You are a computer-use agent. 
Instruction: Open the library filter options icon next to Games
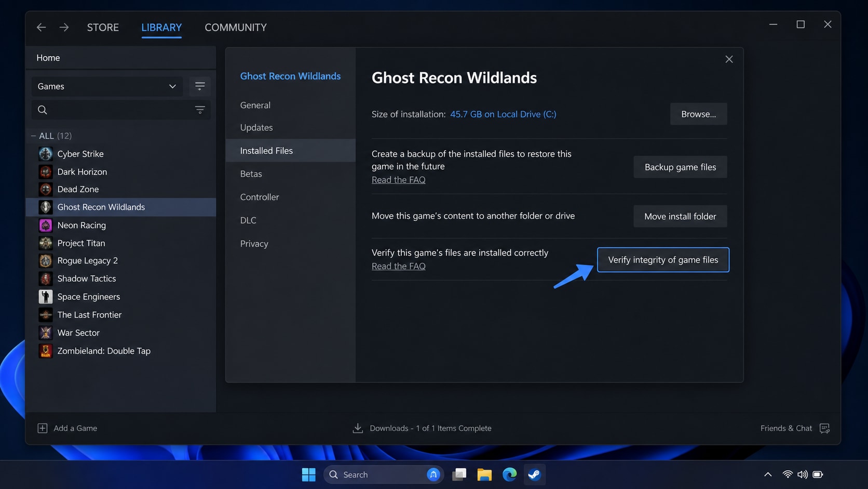tap(200, 86)
